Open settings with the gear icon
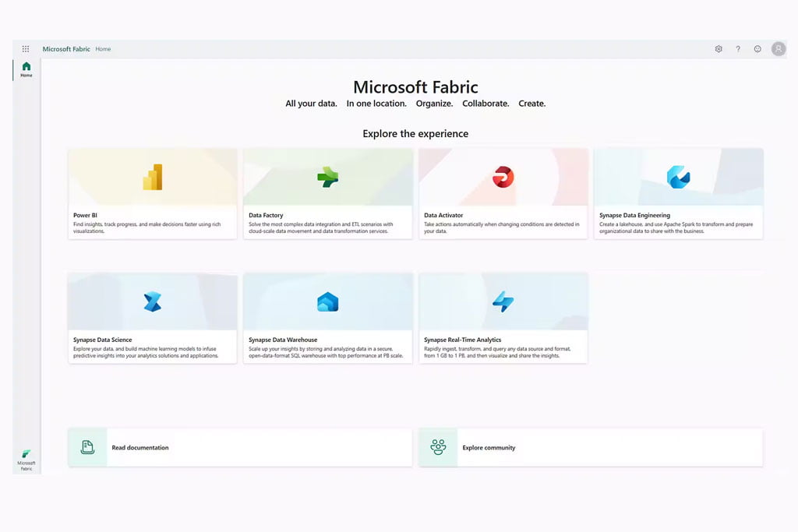This screenshot has width=798, height=532. pos(719,49)
